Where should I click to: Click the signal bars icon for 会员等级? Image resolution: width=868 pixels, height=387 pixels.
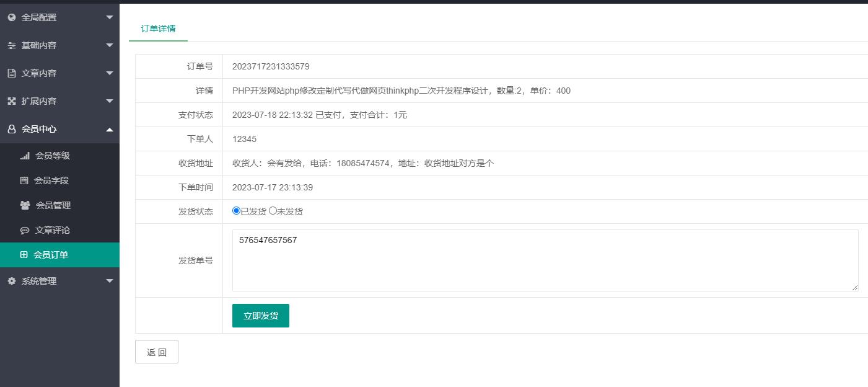point(25,156)
